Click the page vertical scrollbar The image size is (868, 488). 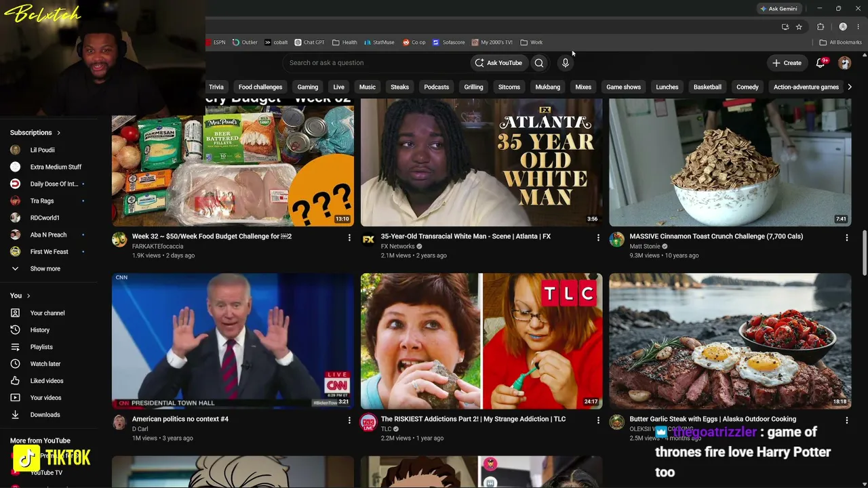tap(865, 253)
